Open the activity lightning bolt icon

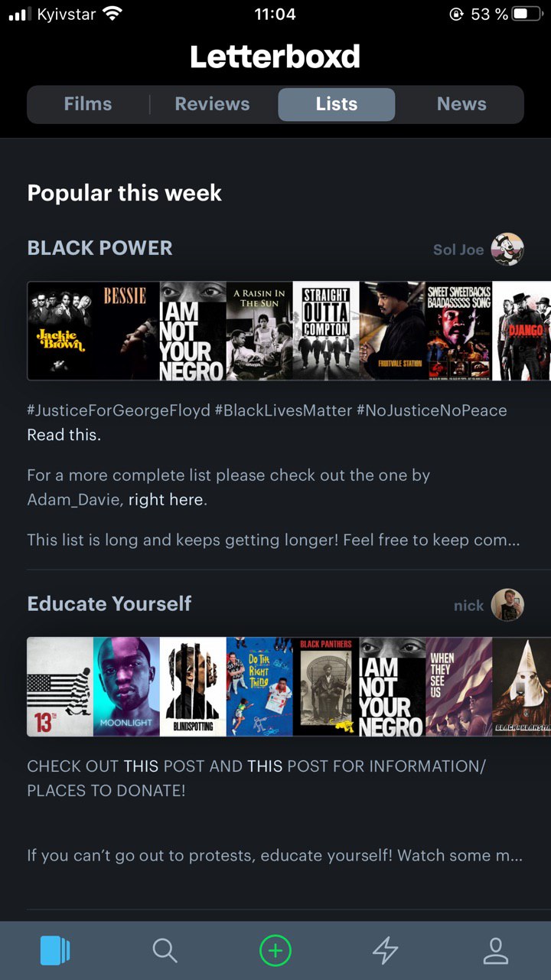pyautogui.click(x=385, y=951)
